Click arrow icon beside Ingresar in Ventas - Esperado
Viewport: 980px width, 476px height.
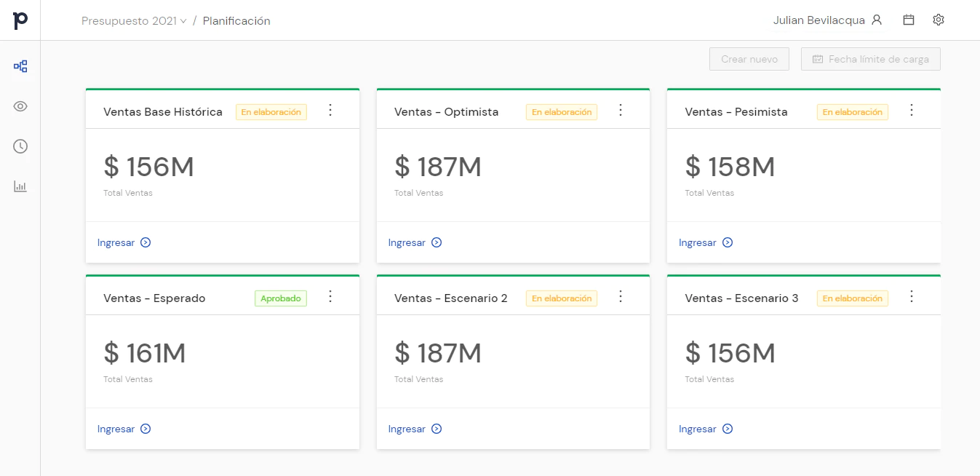pos(146,429)
